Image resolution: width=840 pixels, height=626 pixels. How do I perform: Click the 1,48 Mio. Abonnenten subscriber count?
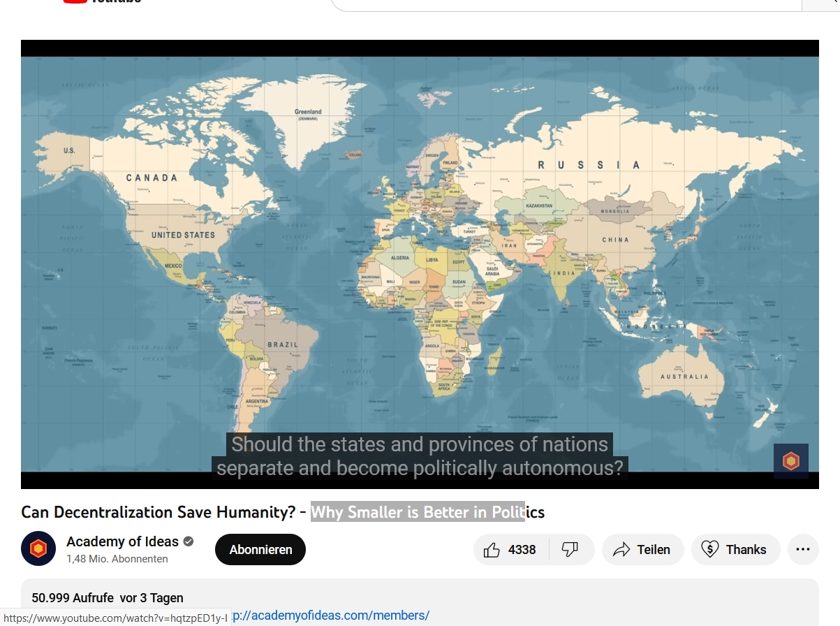pos(117,559)
